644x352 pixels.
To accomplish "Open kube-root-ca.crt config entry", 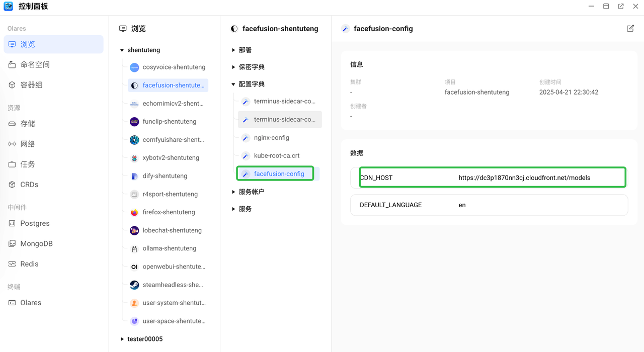I will pos(276,156).
